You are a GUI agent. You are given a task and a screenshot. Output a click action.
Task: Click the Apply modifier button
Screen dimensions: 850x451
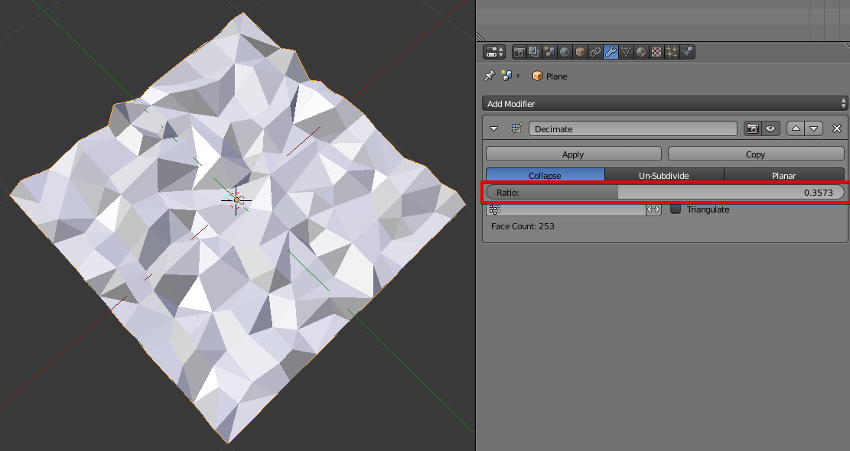click(573, 154)
